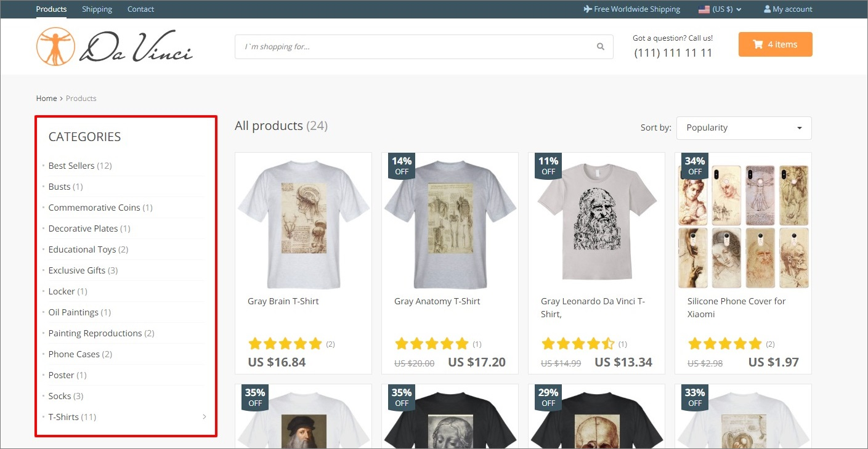Click the 34% OFF badge
The height and width of the screenshot is (449, 868).
[x=695, y=166]
